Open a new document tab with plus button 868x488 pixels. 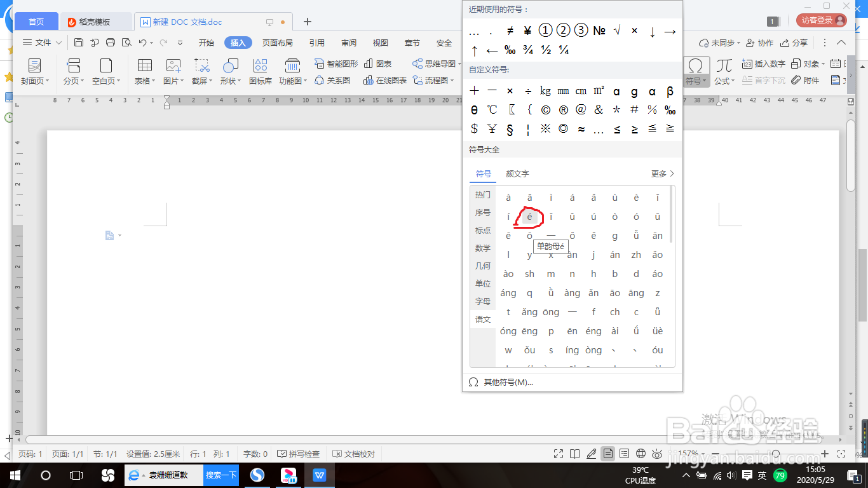point(308,22)
